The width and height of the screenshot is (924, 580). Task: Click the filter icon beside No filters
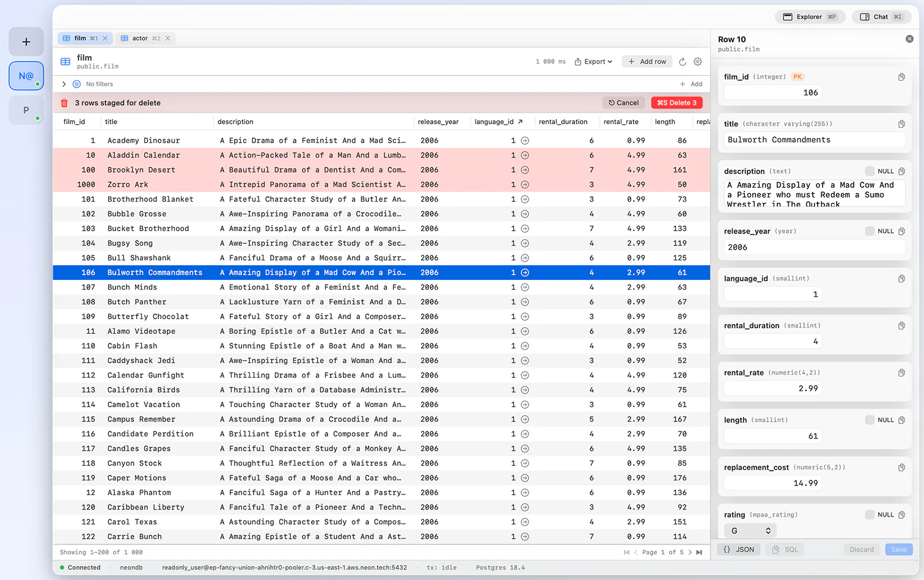tap(76, 84)
